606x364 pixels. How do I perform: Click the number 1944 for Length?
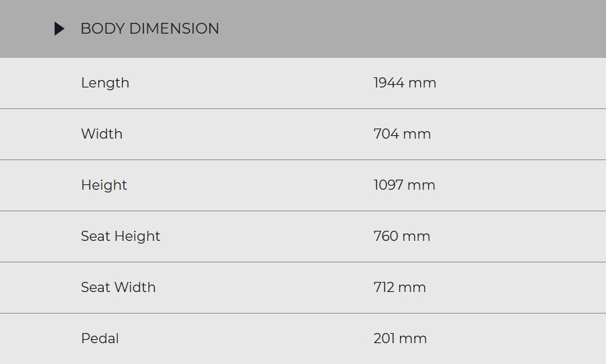click(x=389, y=83)
